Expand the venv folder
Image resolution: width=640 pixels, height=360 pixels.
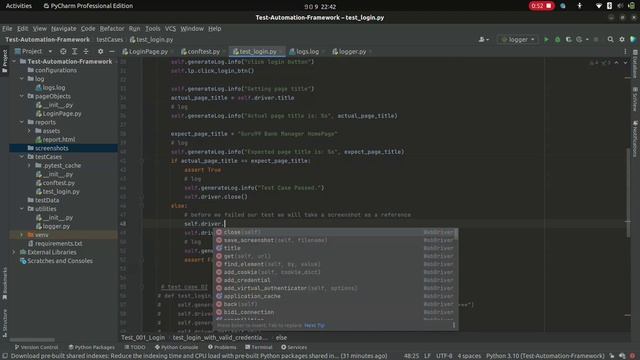tap(22, 235)
